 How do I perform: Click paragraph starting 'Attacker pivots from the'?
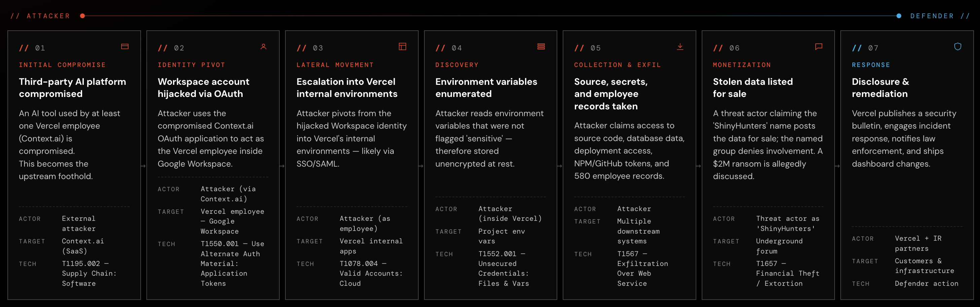tap(352, 138)
